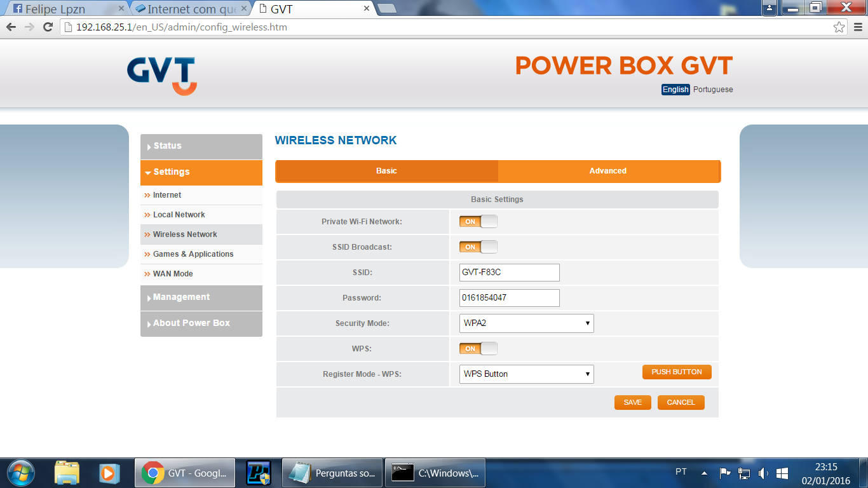The width and height of the screenshot is (868, 488).
Task: Open the WAN Mode settings page
Action: [x=201, y=274]
